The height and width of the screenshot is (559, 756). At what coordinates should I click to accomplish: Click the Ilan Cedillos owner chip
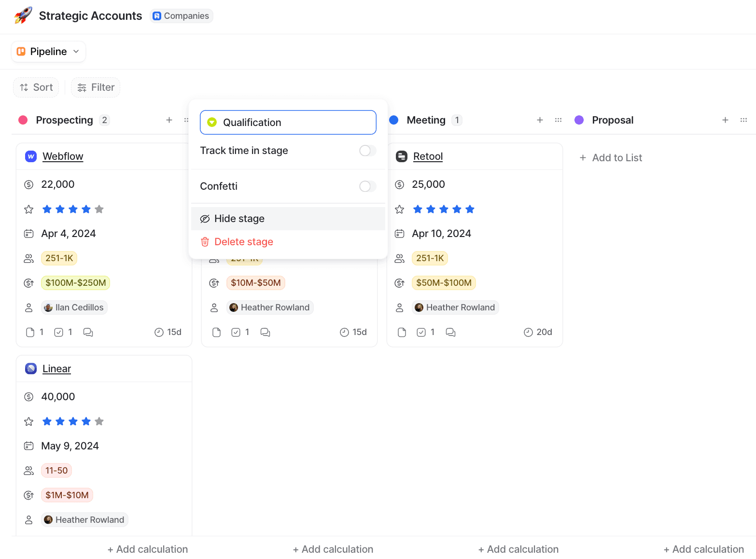74,307
